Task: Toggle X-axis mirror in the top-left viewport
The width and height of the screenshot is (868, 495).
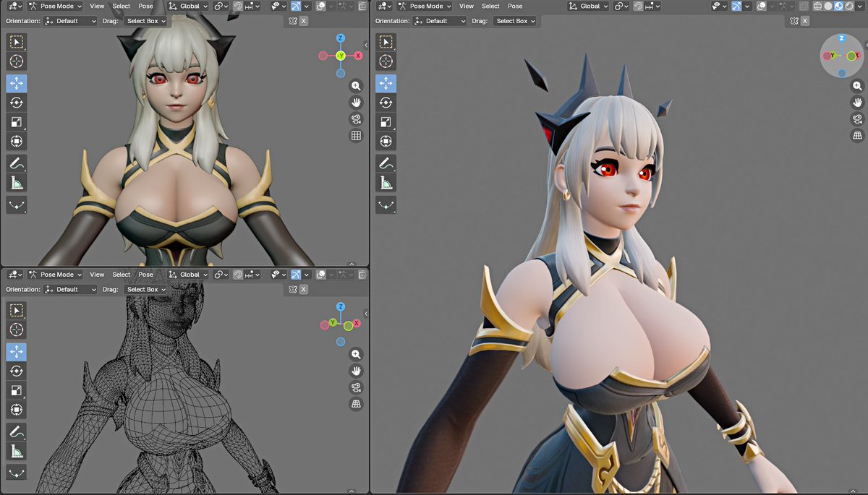Action: [x=303, y=21]
